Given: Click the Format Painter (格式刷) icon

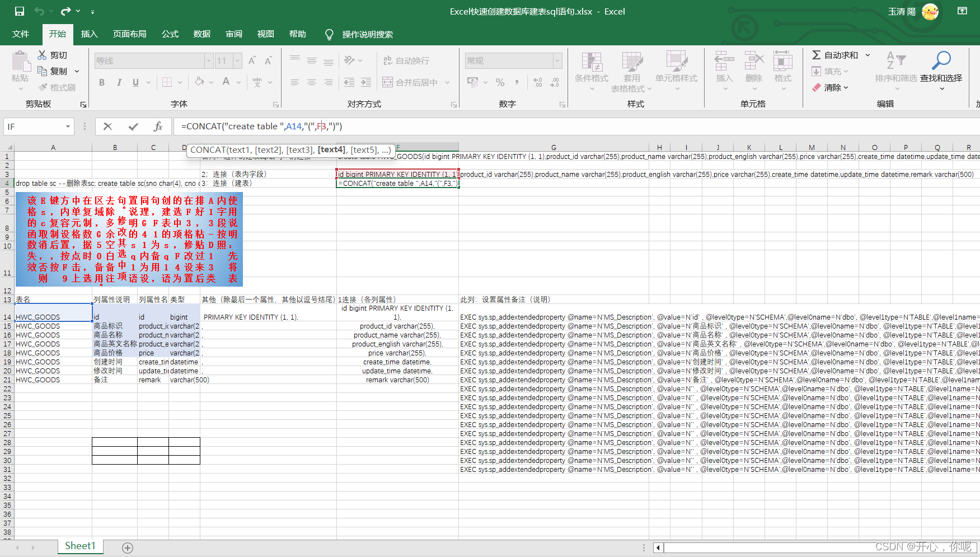Looking at the screenshot, I should pos(43,87).
